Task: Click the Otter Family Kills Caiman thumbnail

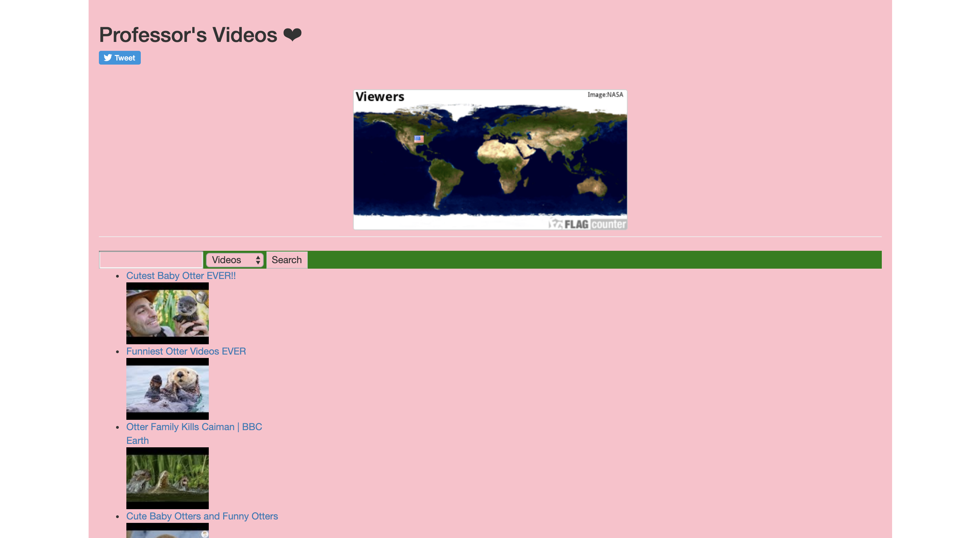Action: [167, 478]
